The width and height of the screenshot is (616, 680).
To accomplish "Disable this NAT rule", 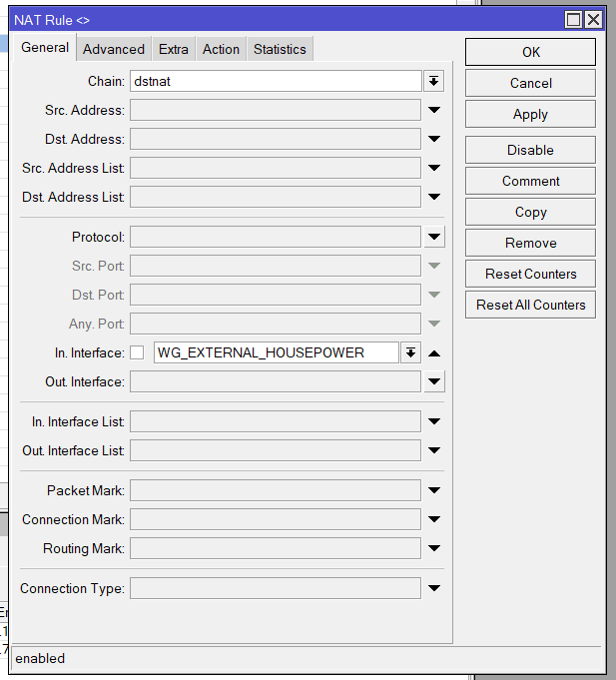I will tap(530, 150).
